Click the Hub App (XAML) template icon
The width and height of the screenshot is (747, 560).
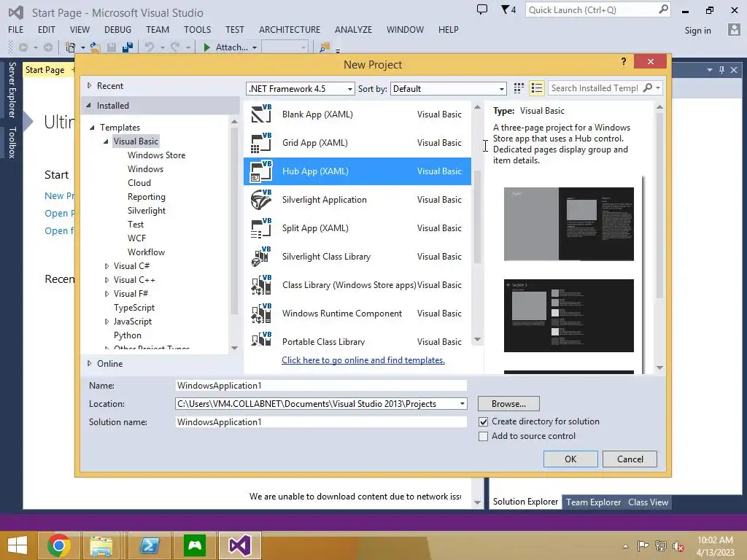click(x=261, y=171)
